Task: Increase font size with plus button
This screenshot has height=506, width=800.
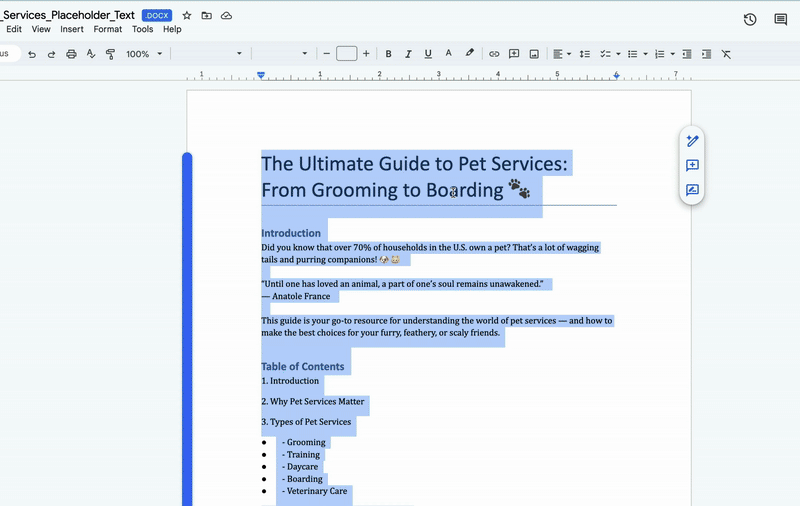Action: 366,54
